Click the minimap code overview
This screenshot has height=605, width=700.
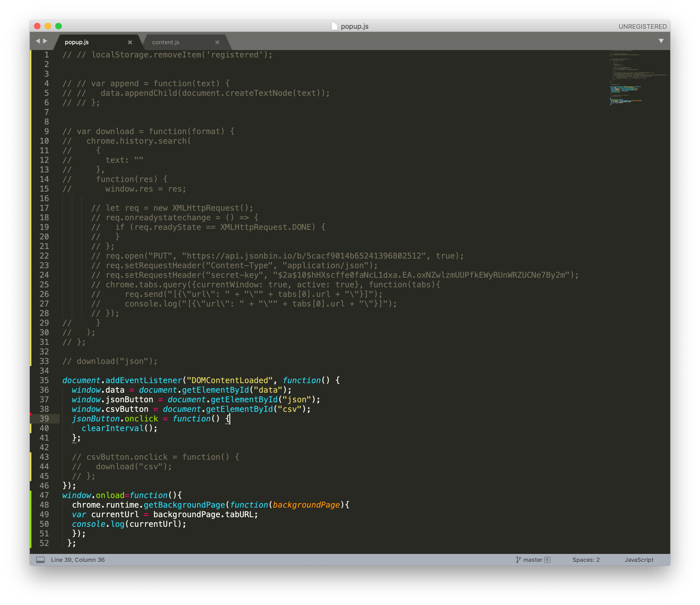pyautogui.click(x=638, y=78)
